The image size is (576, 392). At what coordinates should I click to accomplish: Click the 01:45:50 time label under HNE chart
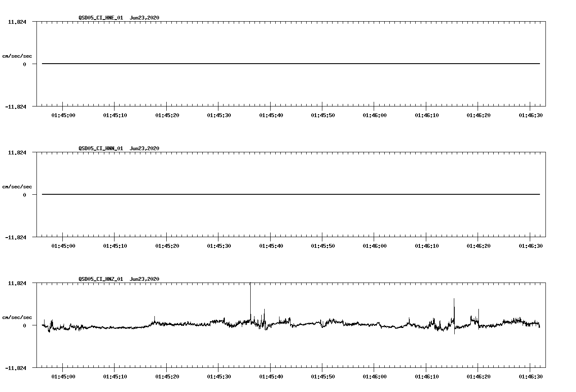323,115
